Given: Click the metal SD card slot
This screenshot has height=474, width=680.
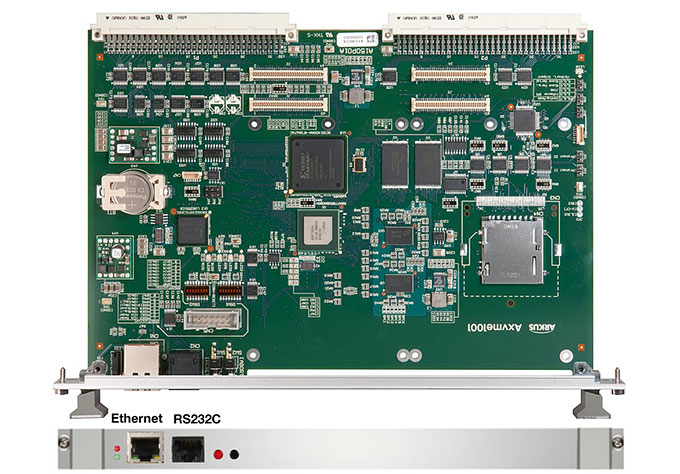Looking at the screenshot, I should click(x=512, y=250).
